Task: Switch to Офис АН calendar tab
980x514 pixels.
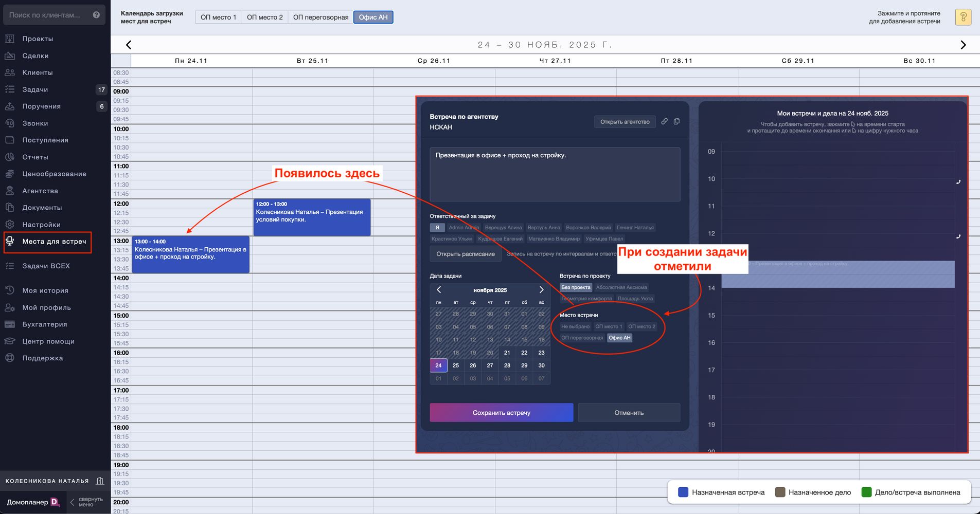Action: pyautogui.click(x=373, y=17)
